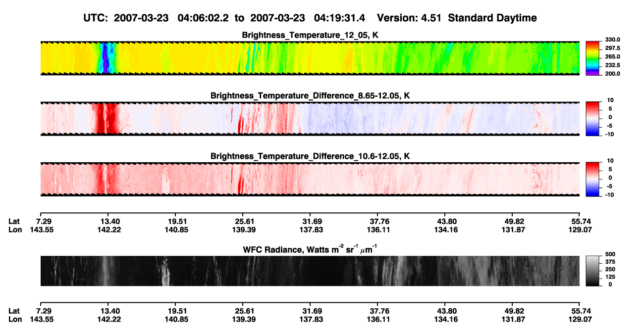
Task: Click the 5 label on the 10.6-12.05 color bar
Action: 611,169
